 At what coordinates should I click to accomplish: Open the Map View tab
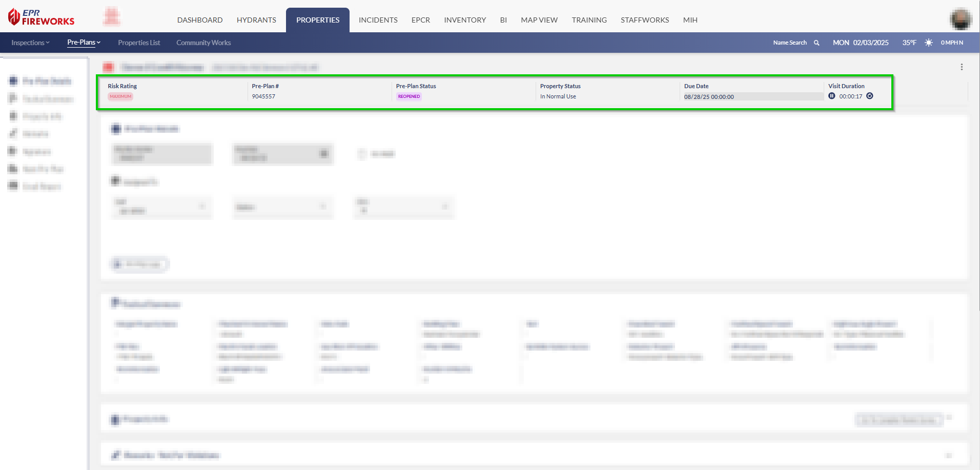pyautogui.click(x=539, y=20)
